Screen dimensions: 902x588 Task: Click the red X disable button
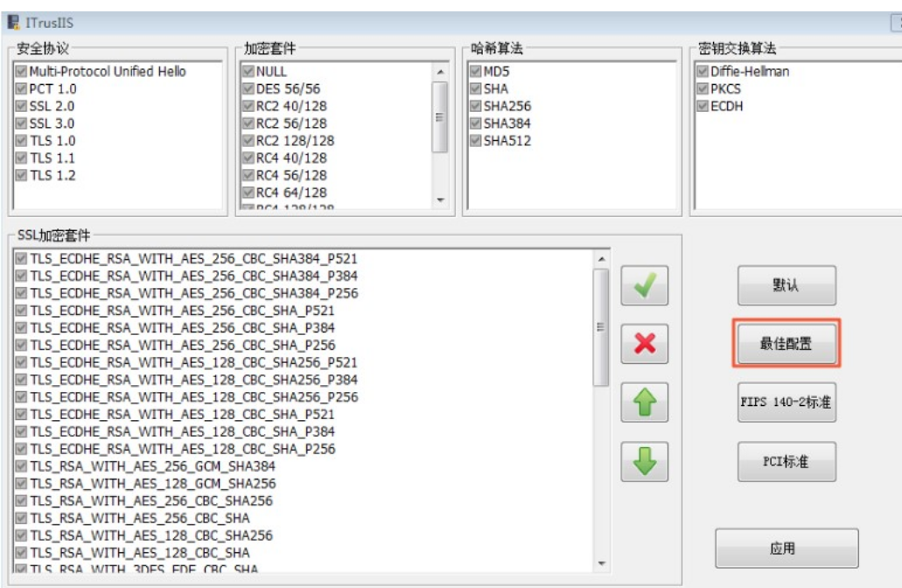(645, 344)
